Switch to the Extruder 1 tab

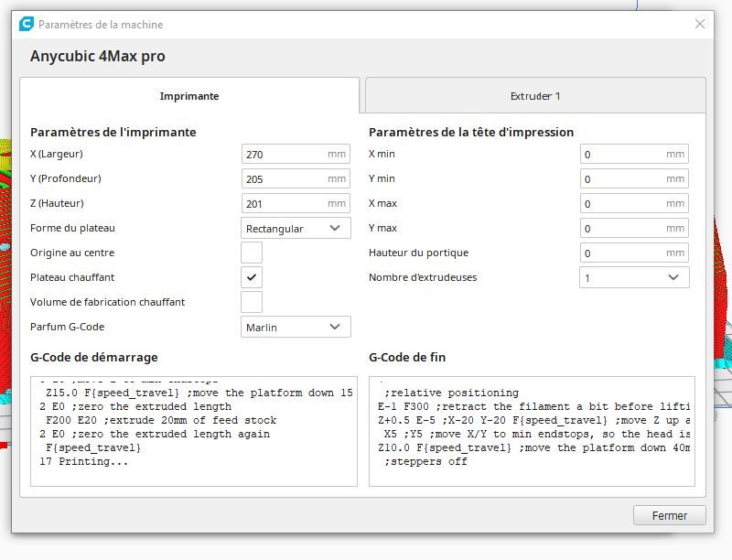[x=535, y=96]
